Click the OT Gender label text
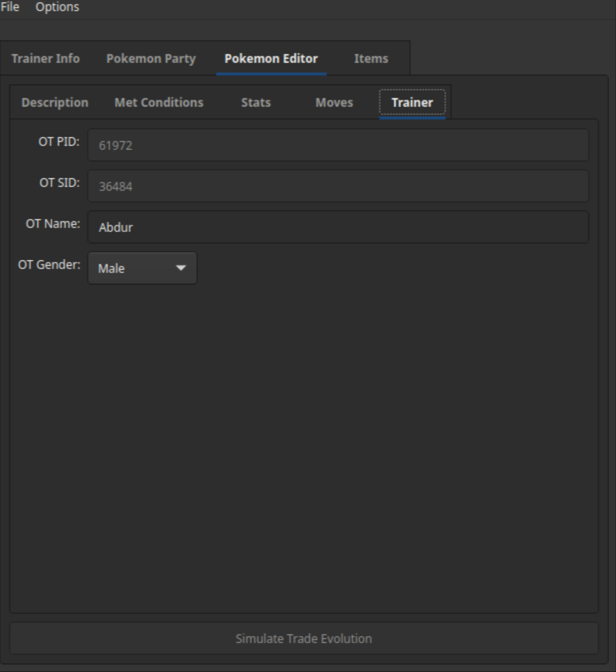Image resolution: width=616 pixels, height=672 pixels. 49,265
